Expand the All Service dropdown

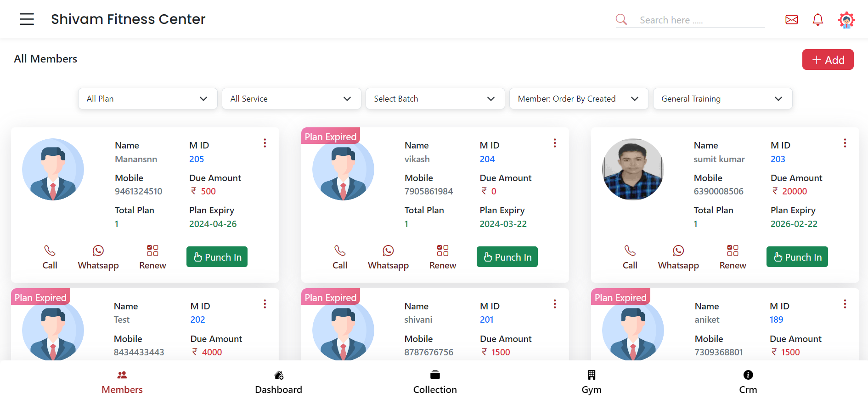pos(291,99)
